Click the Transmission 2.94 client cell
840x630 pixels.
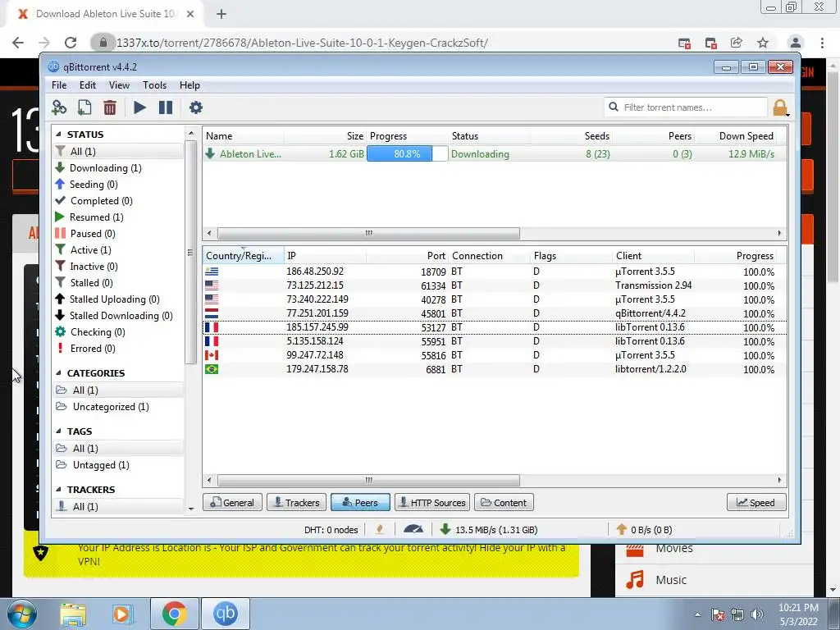click(653, 285)
